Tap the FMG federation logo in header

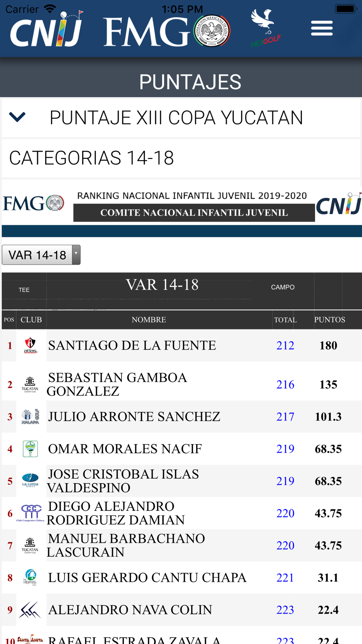pos(167,31)
